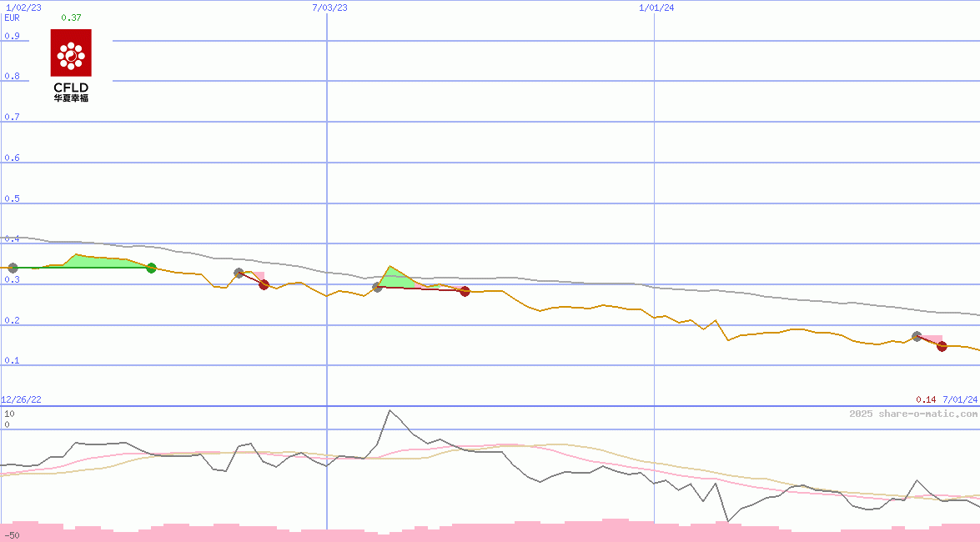Click the 0.5 y-axis label
Image resolution: width=980 pixels, height=542 pixels.
(x=12, y=198)
